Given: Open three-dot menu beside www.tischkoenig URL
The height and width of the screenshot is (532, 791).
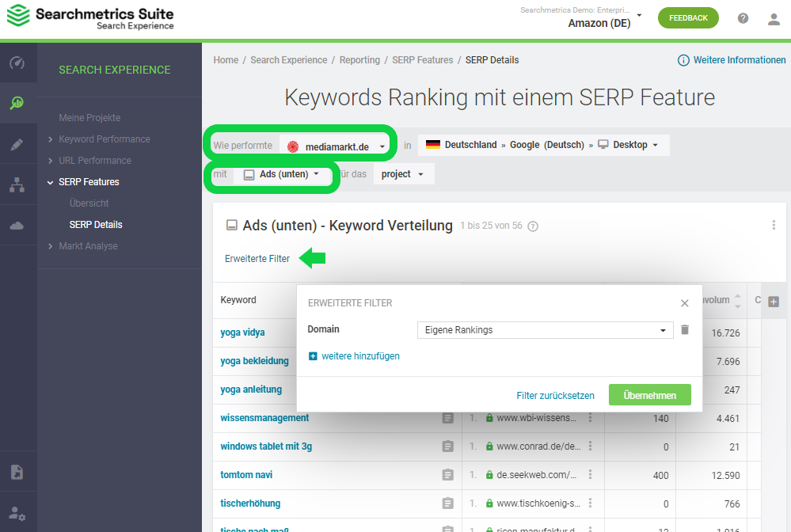Looking at the screenshot, I should tap(590, 503).
